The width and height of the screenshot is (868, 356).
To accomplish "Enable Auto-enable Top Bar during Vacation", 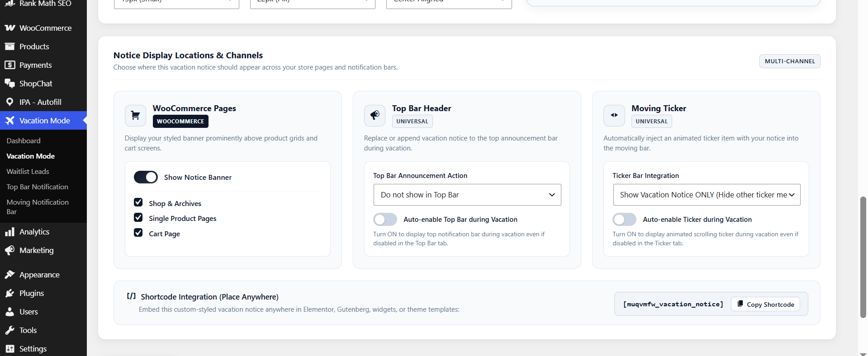I will point(385,220).
